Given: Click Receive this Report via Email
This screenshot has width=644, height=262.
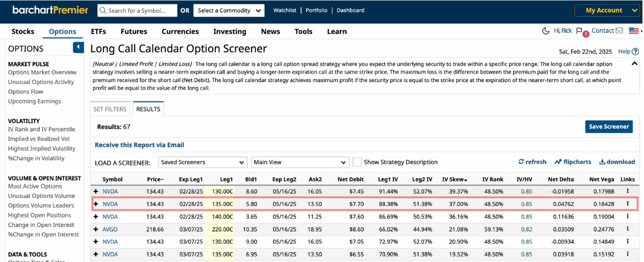Looking at the screenshot, I should click(x=140, y=145).
